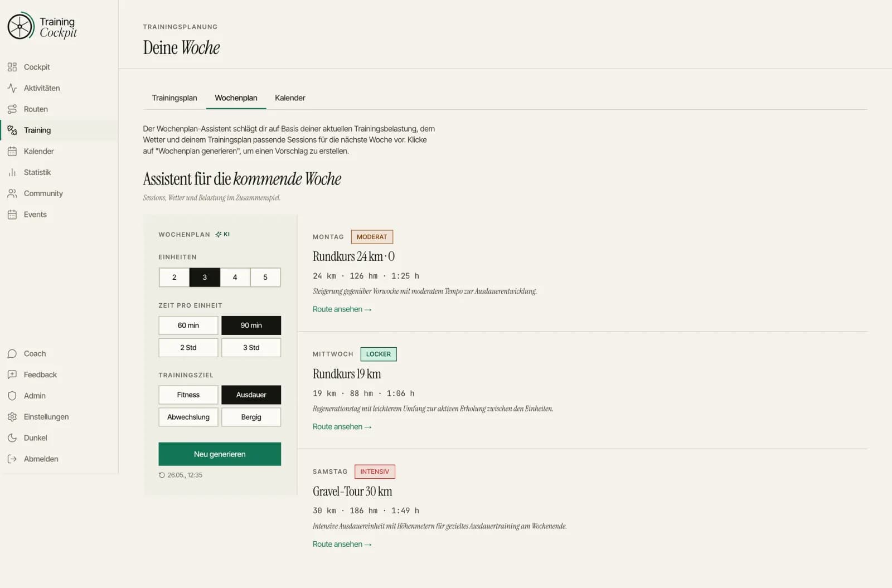
Task: Open Route ansehen for Mittwoch Rundkurs 19 km
Action: tap(342, 427)
